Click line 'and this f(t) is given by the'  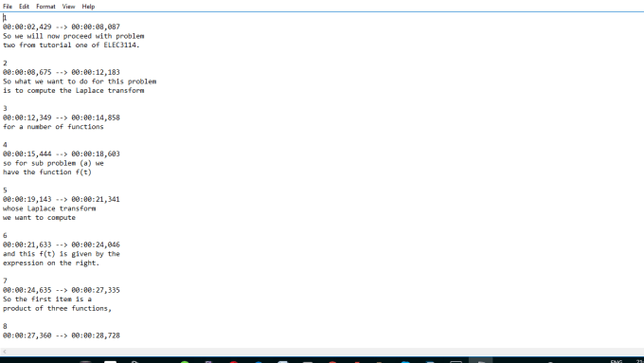click(x=62, y=254)
